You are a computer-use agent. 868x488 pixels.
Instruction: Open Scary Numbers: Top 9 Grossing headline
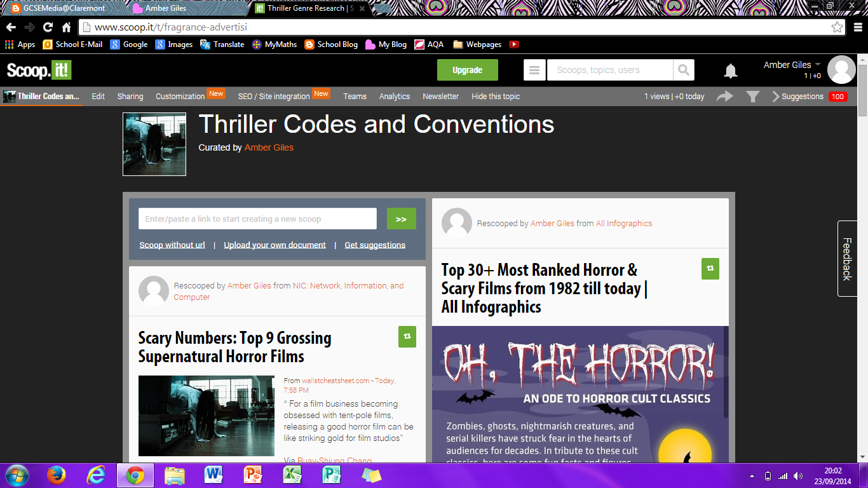[234, 347]
